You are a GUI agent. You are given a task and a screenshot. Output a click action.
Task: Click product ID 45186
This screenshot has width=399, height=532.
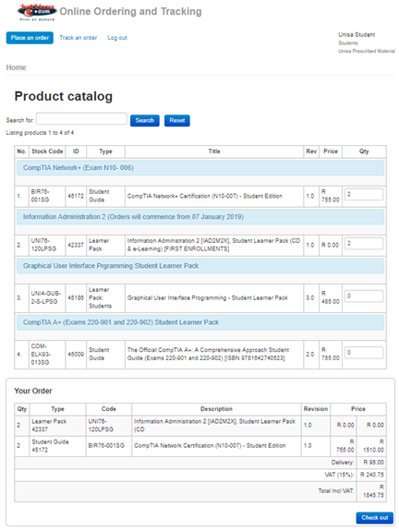[x=76, y=298]
